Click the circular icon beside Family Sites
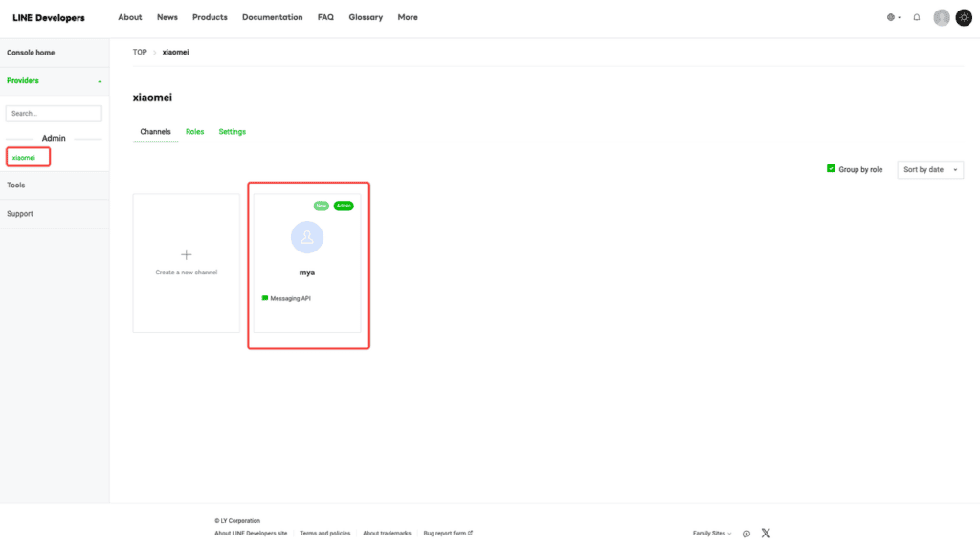980x546 pixels. 746,534
